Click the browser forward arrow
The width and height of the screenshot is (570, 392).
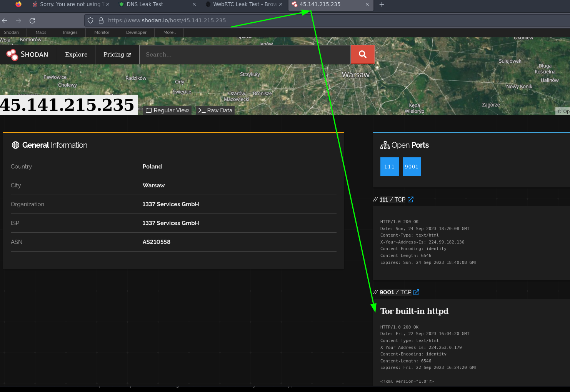coord(18,20)
